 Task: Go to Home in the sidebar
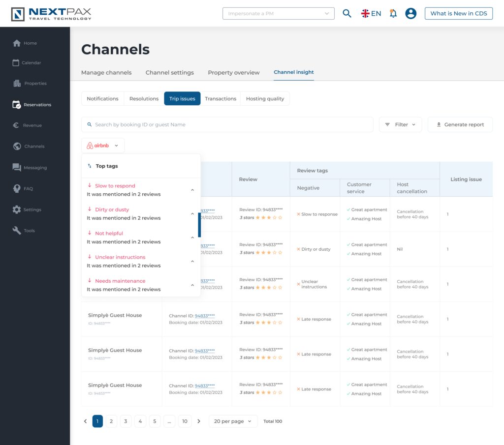coord(30,43)
